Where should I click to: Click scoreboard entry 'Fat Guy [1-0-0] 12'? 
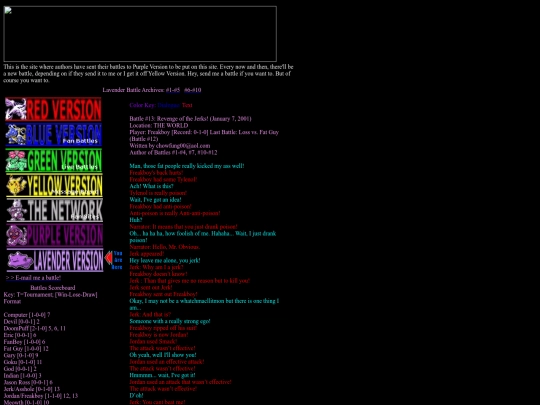point(26,349)
